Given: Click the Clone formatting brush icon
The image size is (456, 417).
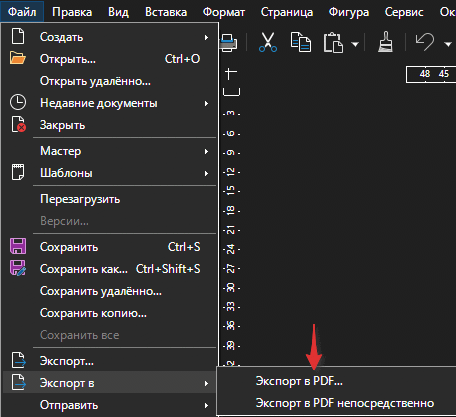Looking at the screenshot, I should pos(385,42).
